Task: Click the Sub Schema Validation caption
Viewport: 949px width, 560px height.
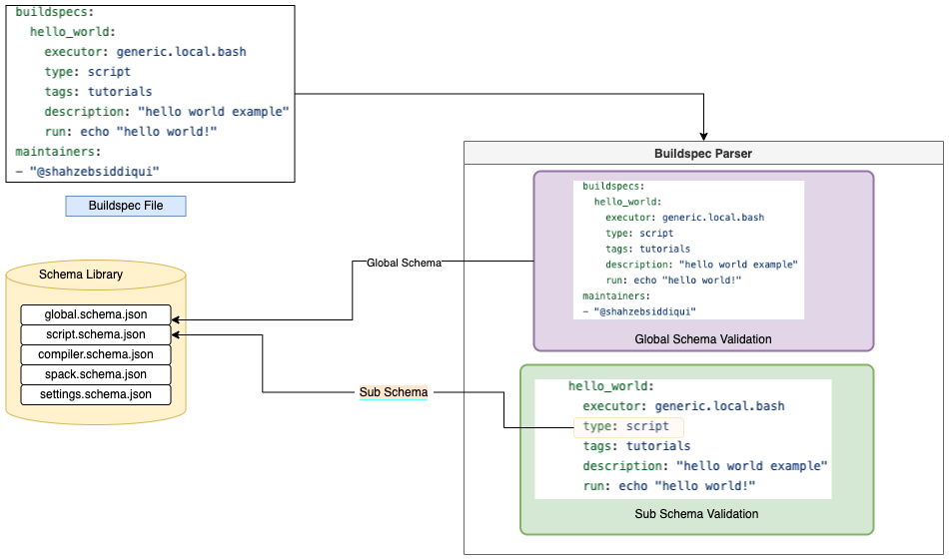Action: coord(696,514)
